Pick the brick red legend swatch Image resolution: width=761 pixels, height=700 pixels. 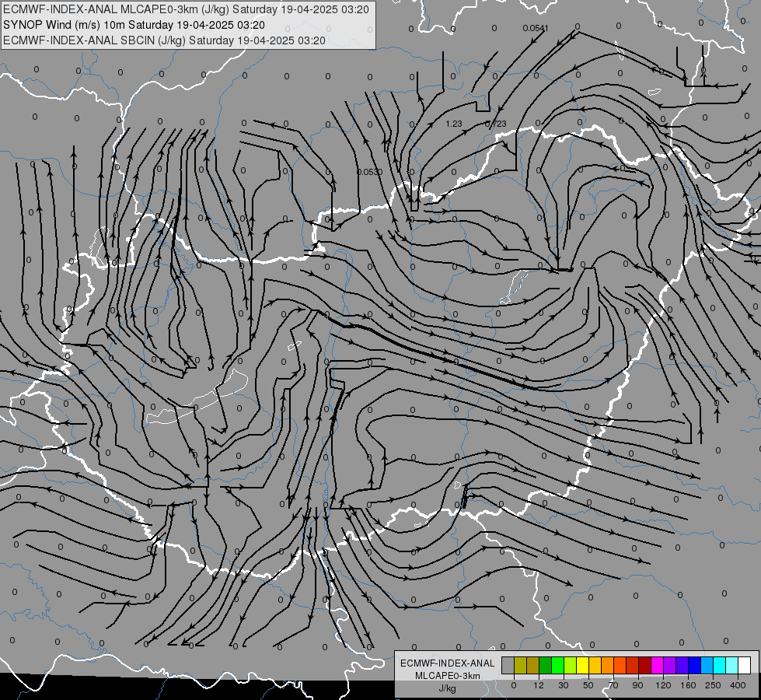click(x=633, y=665)
